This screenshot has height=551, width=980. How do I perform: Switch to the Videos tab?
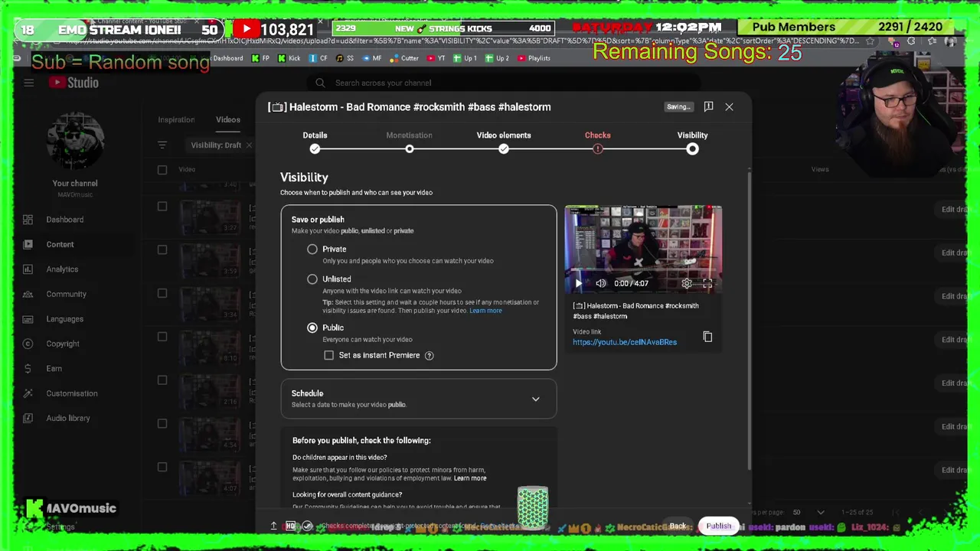pos(228,119)
